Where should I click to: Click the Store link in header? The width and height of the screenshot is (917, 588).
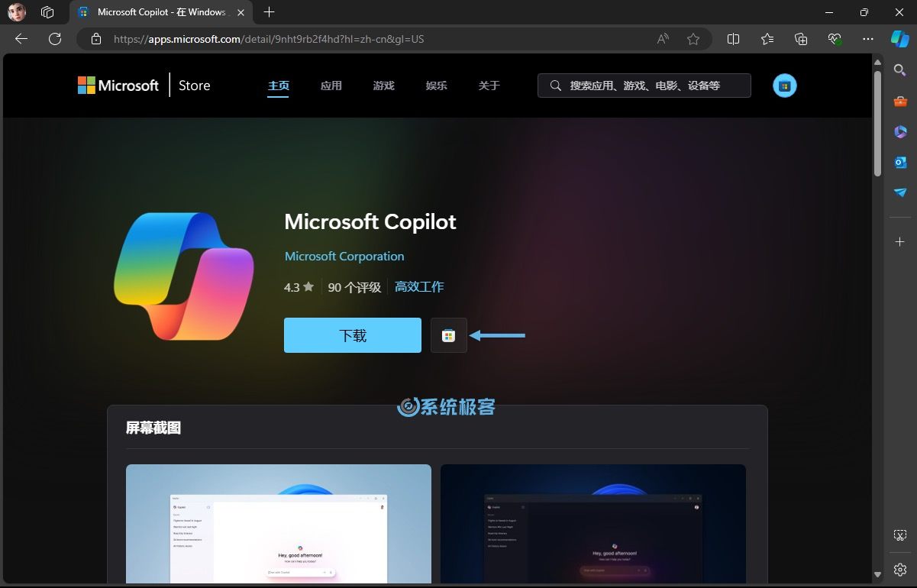point(195,86)
